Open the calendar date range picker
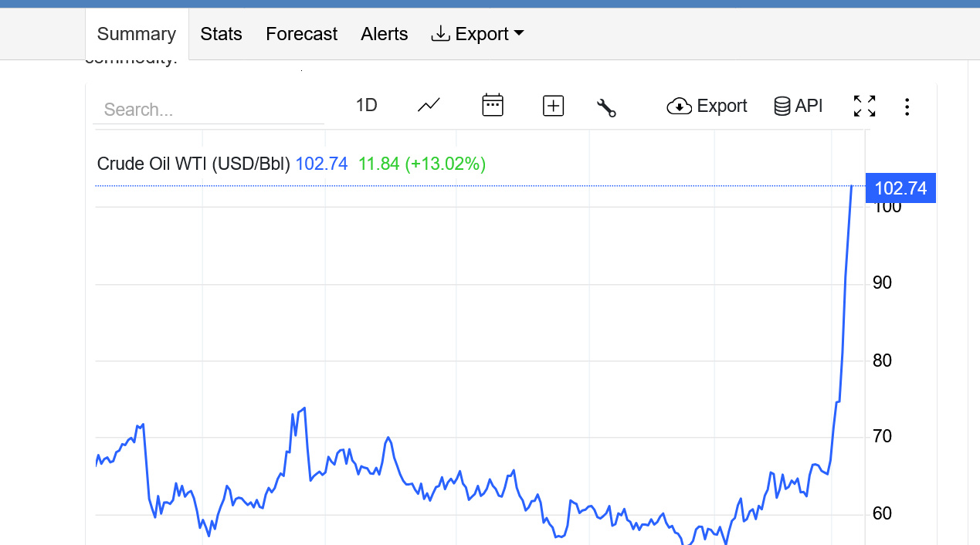The image size is (980, 545). click(493, 105)
